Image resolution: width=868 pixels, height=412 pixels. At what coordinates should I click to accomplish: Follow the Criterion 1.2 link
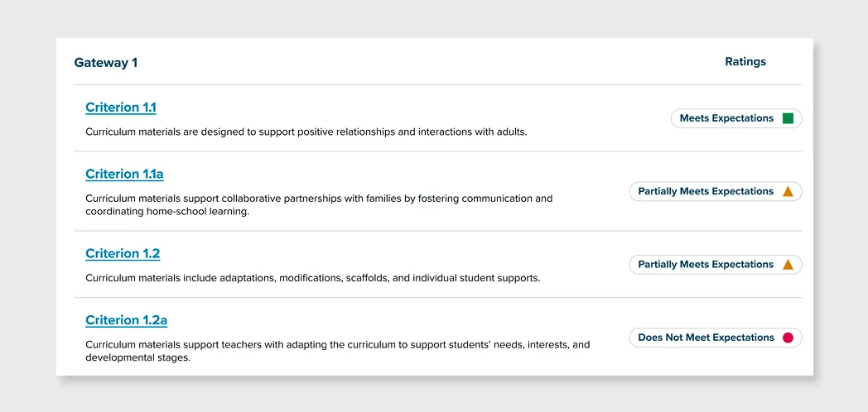(123, 253)
